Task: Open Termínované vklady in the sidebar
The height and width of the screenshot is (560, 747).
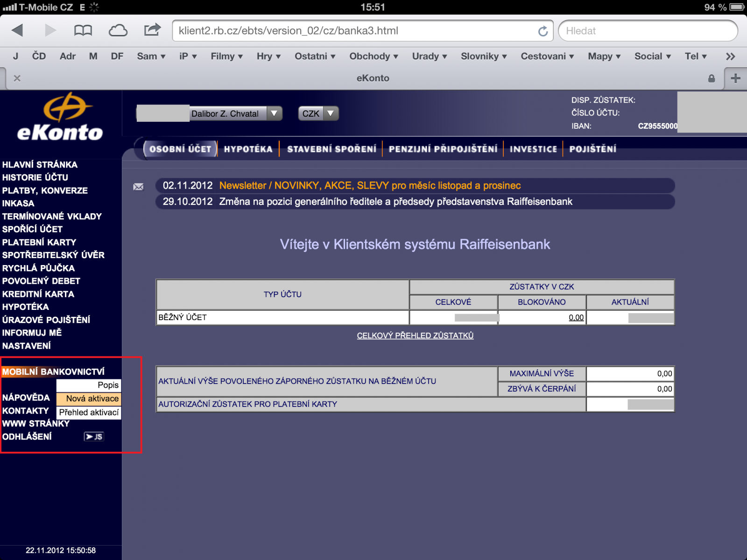Action: (x=52, y=217)
